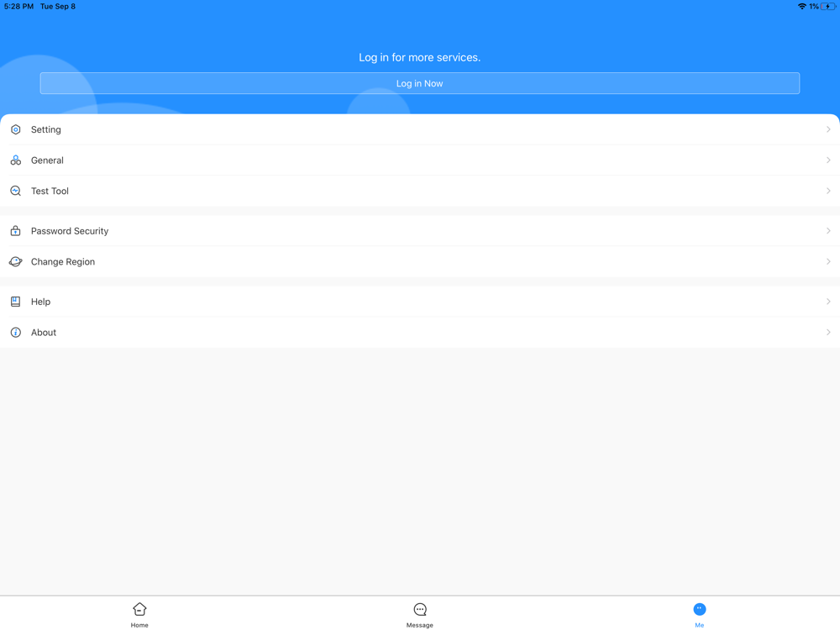Expand the Password Security row chevron
The image size is (840, 630).
828,231
